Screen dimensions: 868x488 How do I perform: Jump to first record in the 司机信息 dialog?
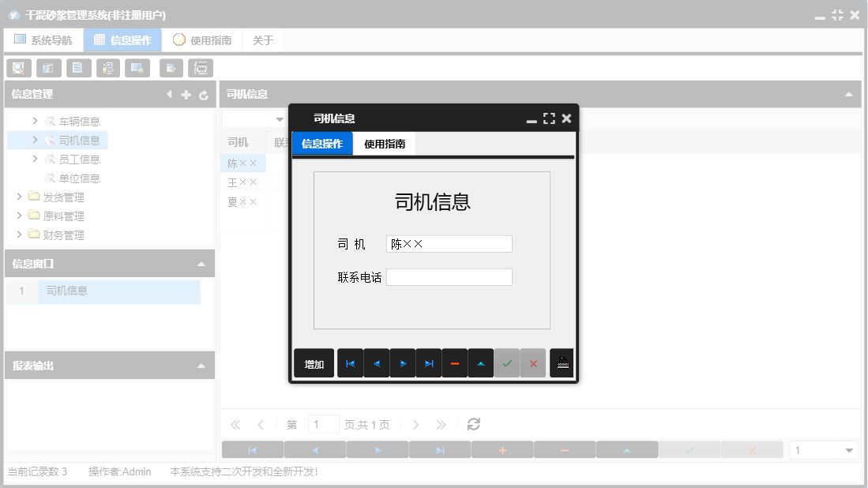tap(350, 362)
